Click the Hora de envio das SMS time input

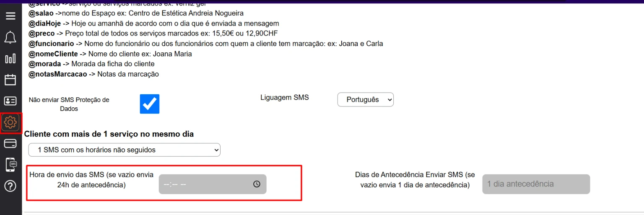tap(205, 184)
